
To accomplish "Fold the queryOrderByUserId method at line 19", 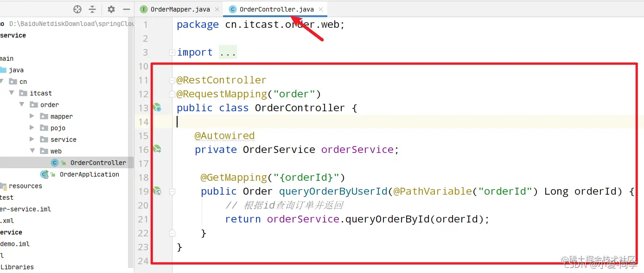I will (x=172, y=191).
